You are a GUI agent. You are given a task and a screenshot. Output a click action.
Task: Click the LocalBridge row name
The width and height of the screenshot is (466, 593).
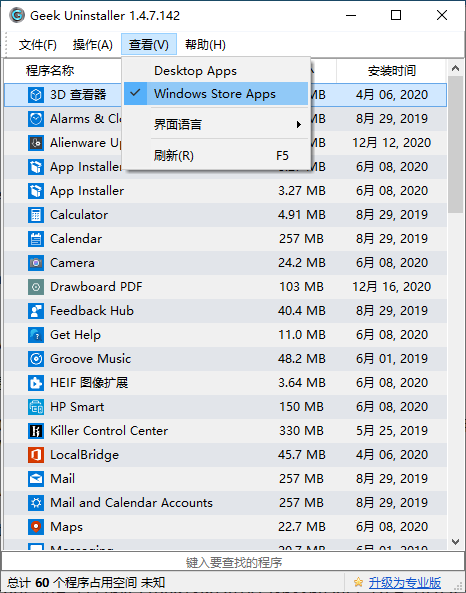[84, 455]
